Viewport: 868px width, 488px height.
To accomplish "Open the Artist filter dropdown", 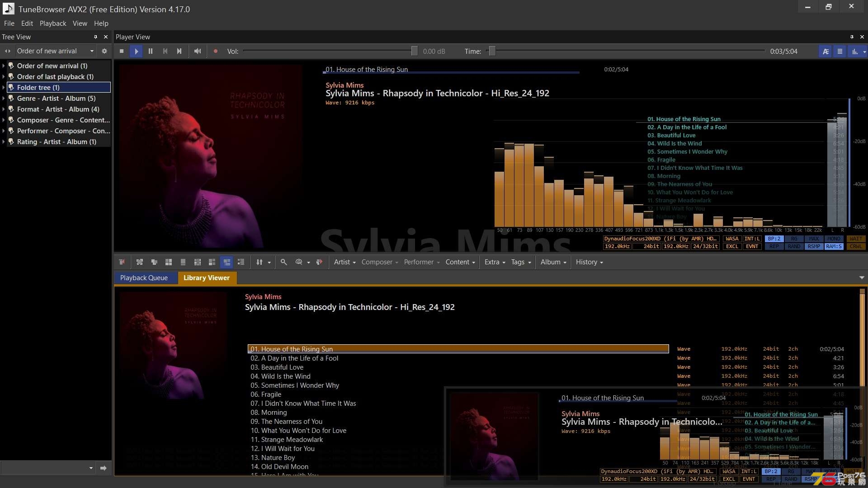I will (x=344, y=262).
